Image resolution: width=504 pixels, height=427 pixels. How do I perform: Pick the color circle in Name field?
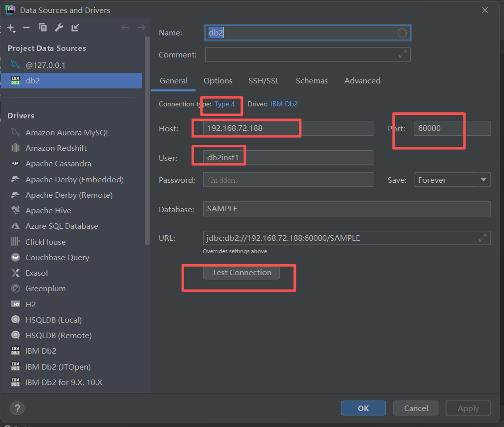[402, 33]
